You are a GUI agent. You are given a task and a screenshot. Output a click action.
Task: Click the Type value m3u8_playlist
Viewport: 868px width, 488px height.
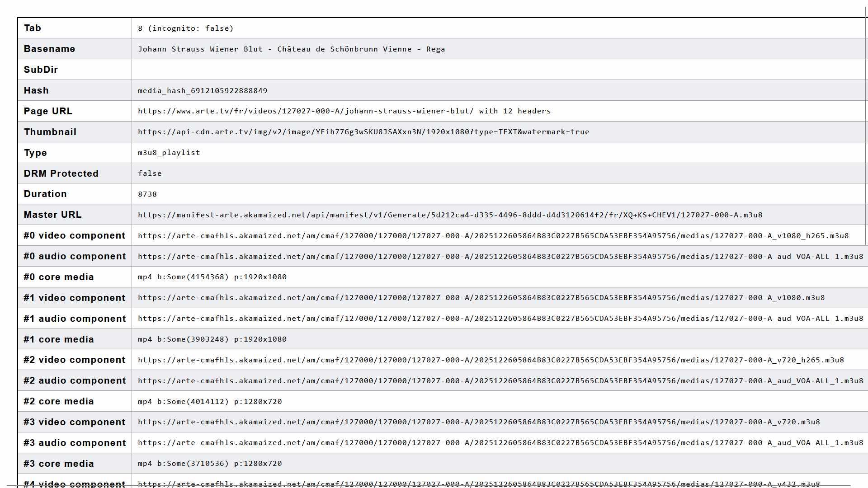[x=169, y=153]
